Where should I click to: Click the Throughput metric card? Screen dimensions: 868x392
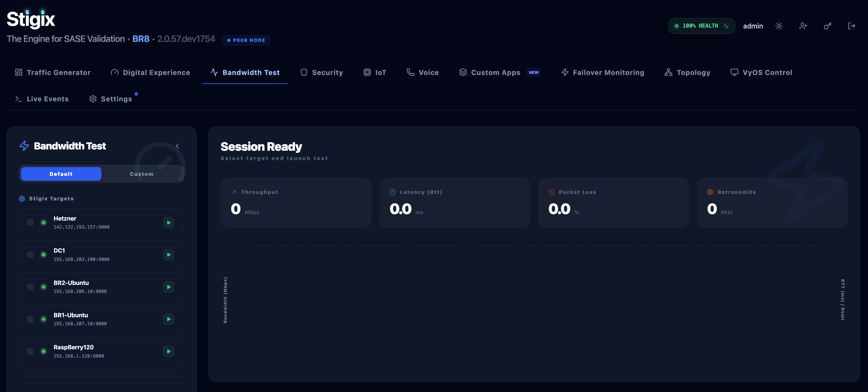coord(296,203)
